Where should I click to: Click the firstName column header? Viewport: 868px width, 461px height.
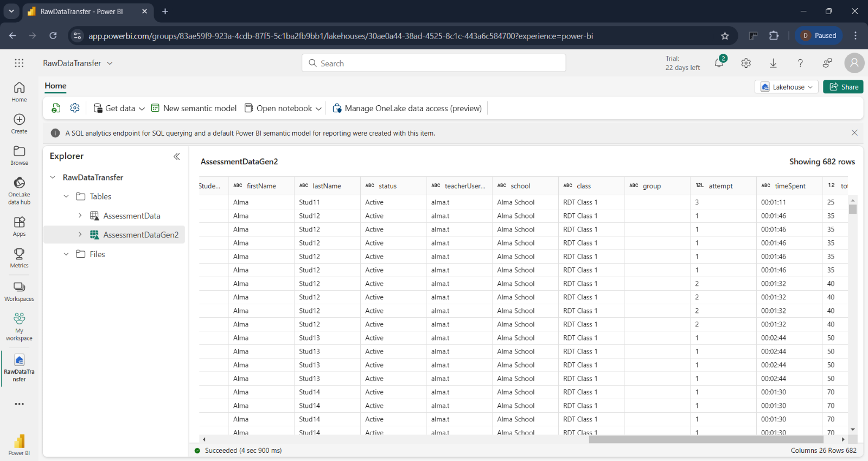click(261, 185)
